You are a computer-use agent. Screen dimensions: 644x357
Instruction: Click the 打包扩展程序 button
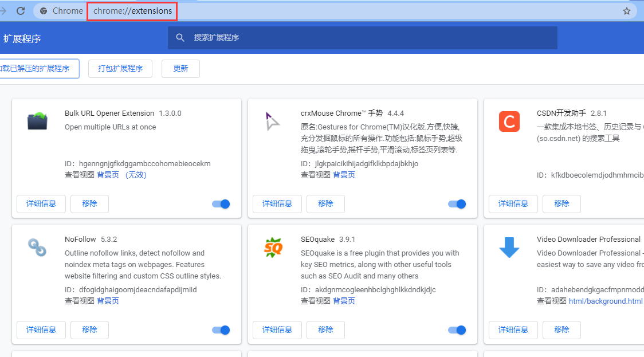coord(120,68)
